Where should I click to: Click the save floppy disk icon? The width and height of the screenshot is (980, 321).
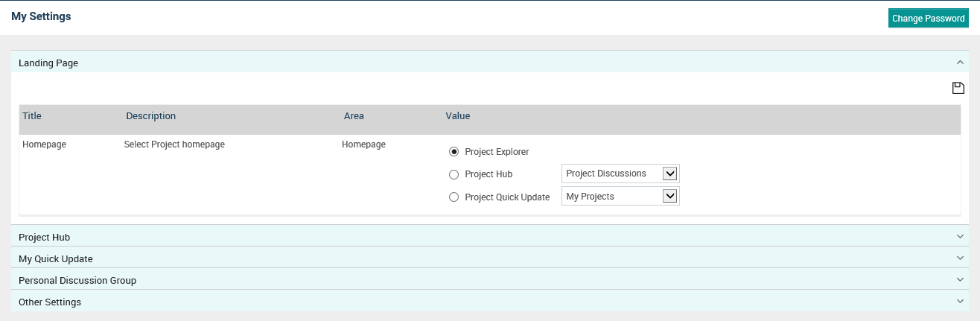coord(958,89)
